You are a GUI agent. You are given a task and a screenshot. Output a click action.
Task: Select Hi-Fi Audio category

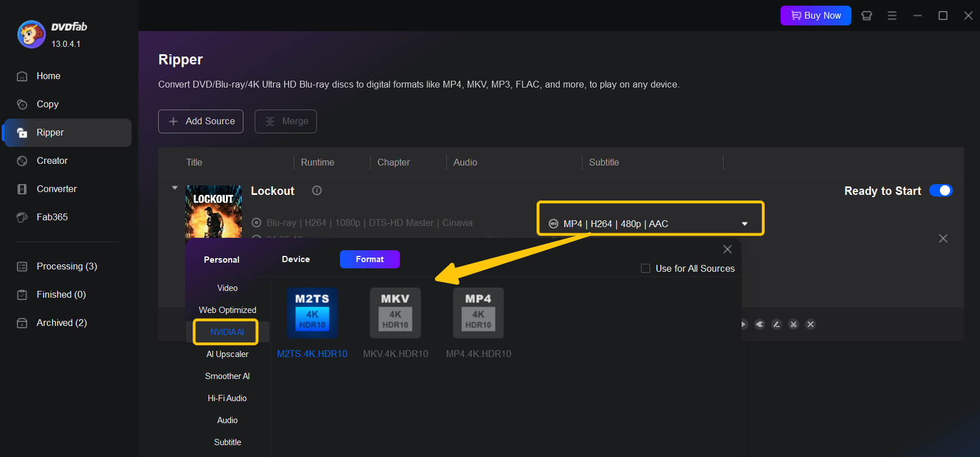(228, 398)
